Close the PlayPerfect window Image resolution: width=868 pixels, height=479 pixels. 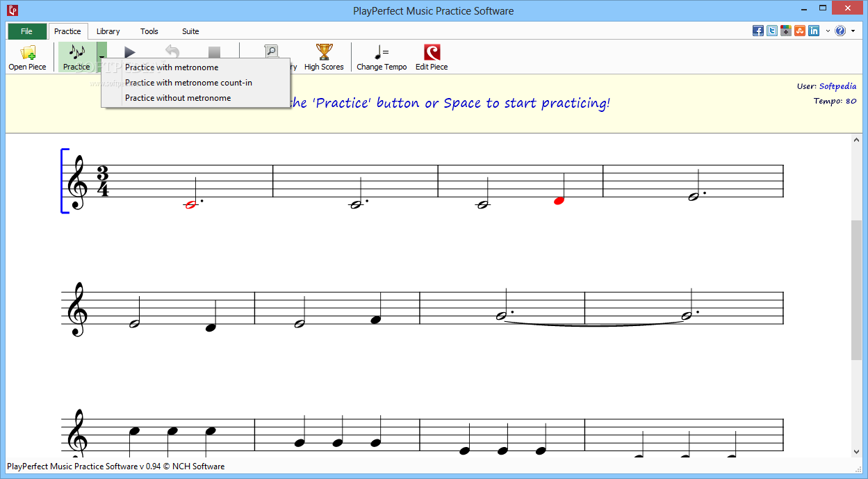pos(848,8)
